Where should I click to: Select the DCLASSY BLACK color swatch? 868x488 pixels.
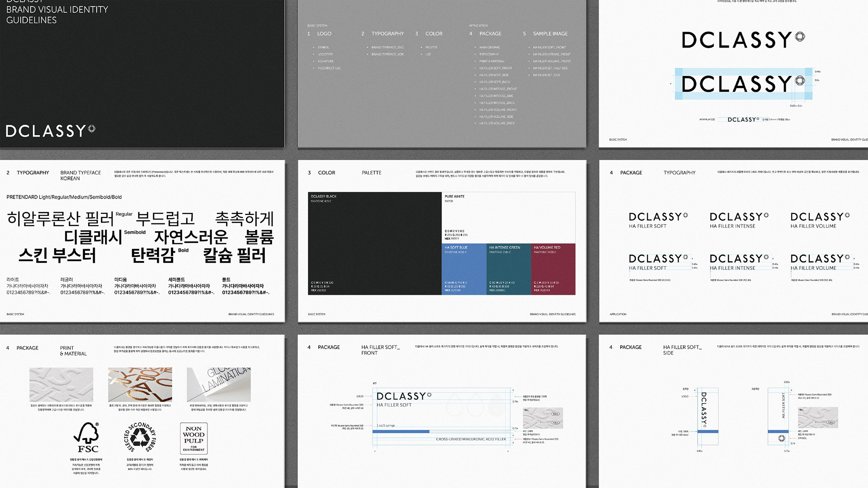click(x=375, y=243)
